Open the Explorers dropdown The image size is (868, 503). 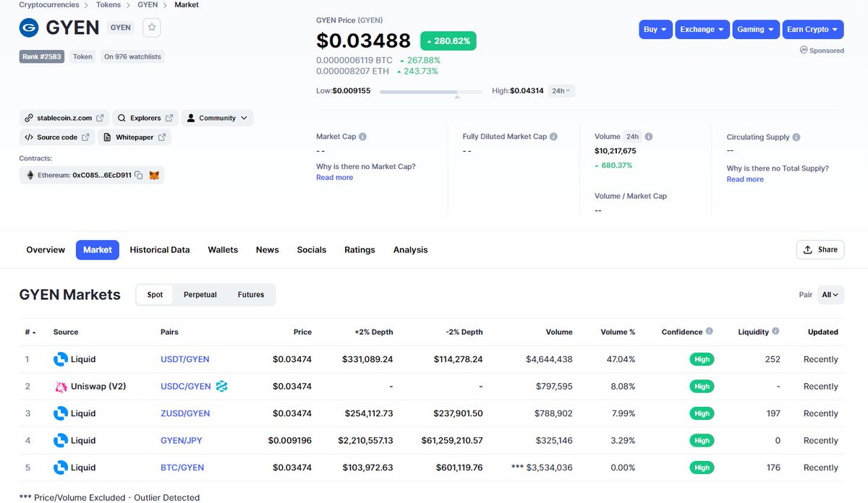tap(145, 118)
